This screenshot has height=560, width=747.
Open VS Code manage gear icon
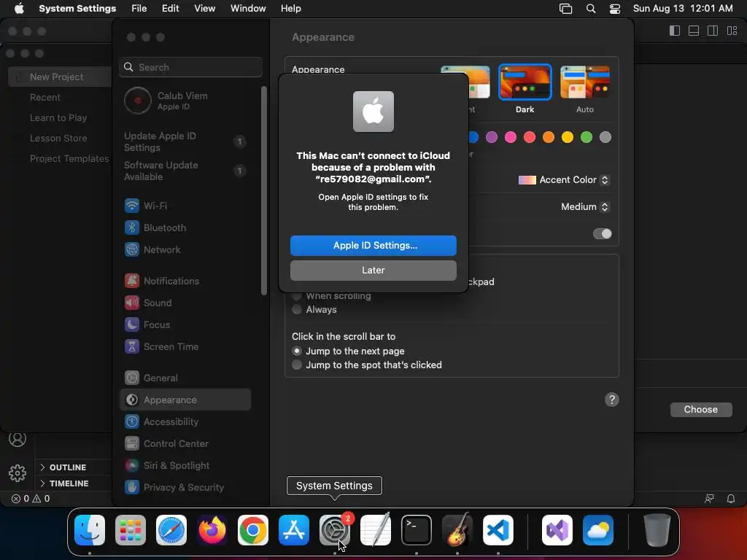pyautogui.click(x=18, y=472)
